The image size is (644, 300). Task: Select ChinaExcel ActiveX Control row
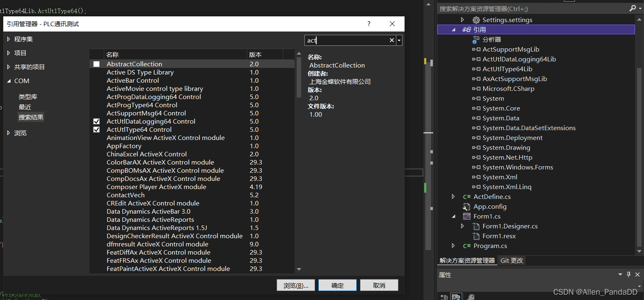pos(192,154)
